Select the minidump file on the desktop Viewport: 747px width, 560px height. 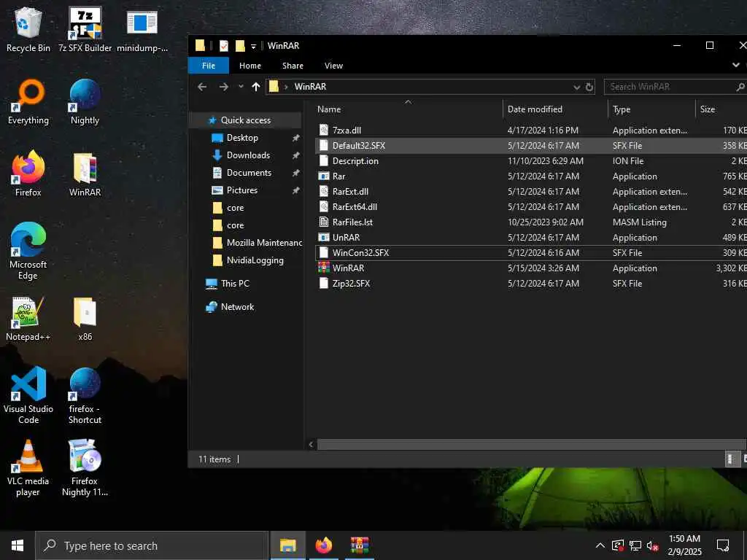tap(142, 29)
